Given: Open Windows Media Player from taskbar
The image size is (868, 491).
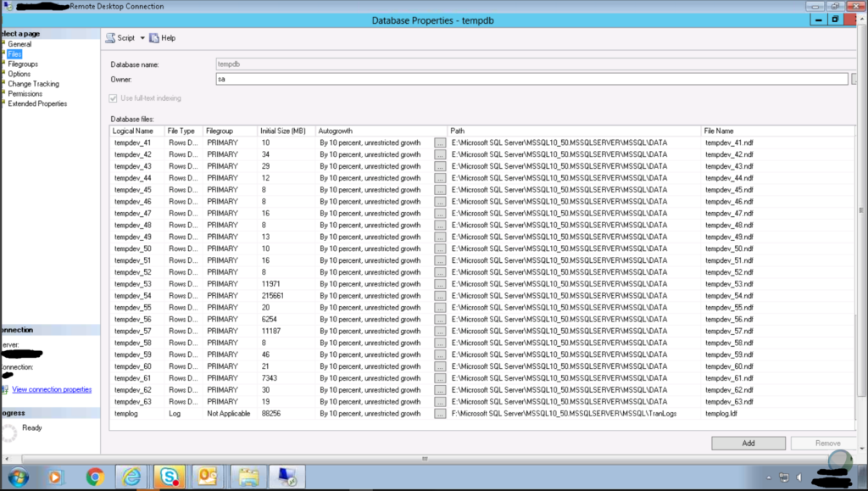Looking at the screenshot, I should tap(55, 477).
